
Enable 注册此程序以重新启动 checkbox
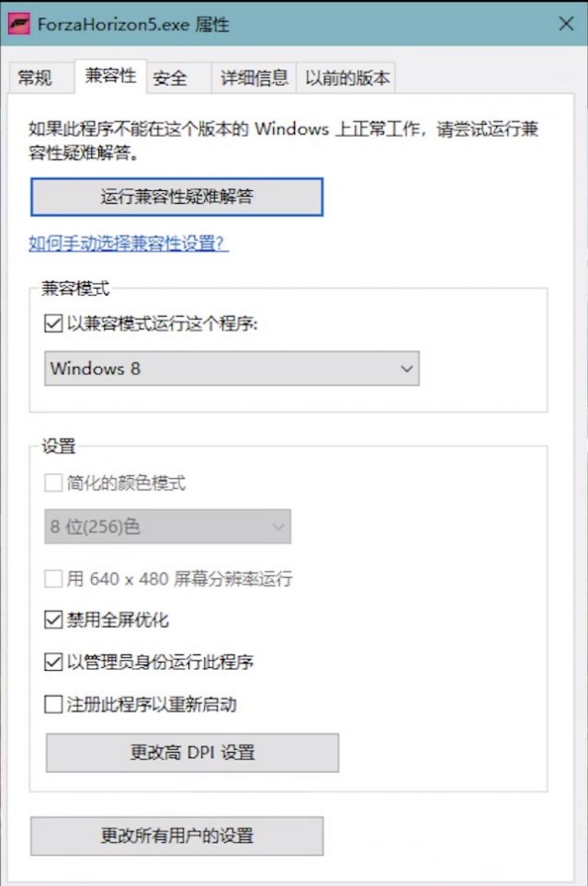pos(53,704)
